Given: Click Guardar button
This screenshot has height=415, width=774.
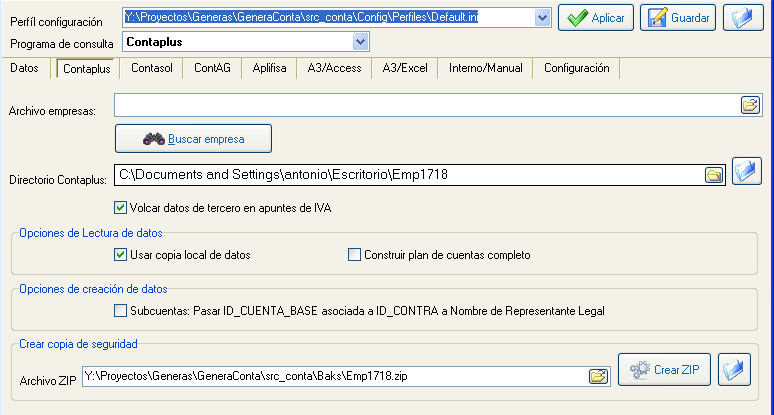Looking at the screenshot, I should tap(678, 18).
